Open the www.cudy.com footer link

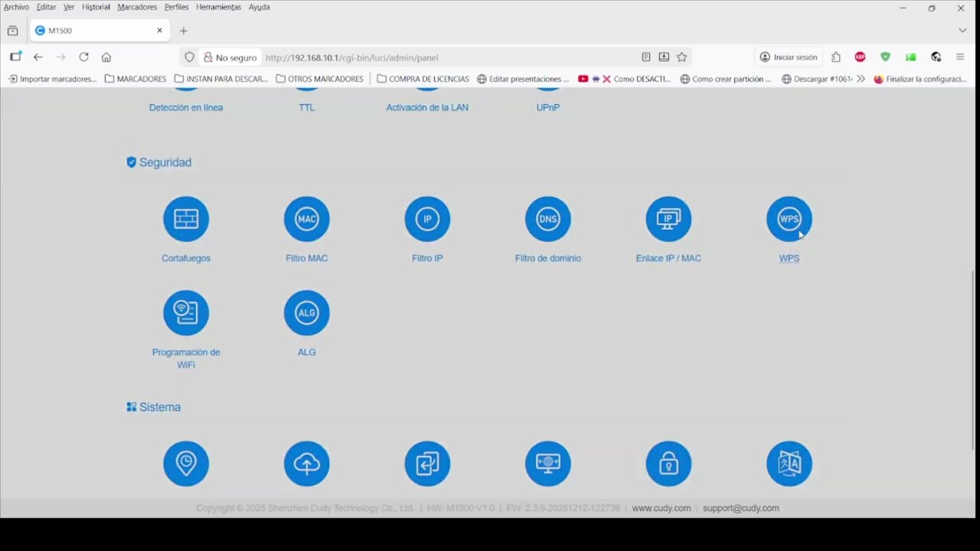(661, 508)
